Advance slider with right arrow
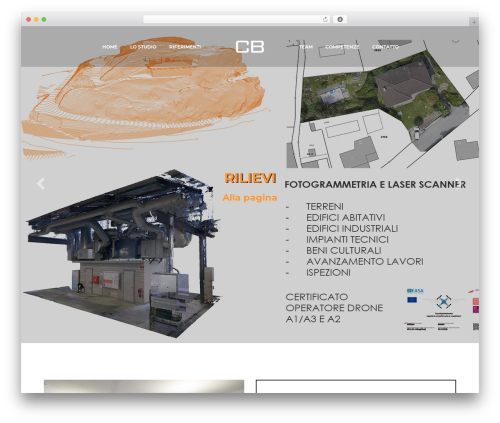 (459, 184)
